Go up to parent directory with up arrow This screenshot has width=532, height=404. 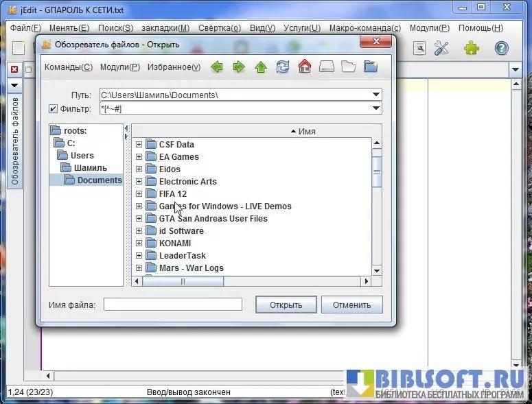[261, 67]
